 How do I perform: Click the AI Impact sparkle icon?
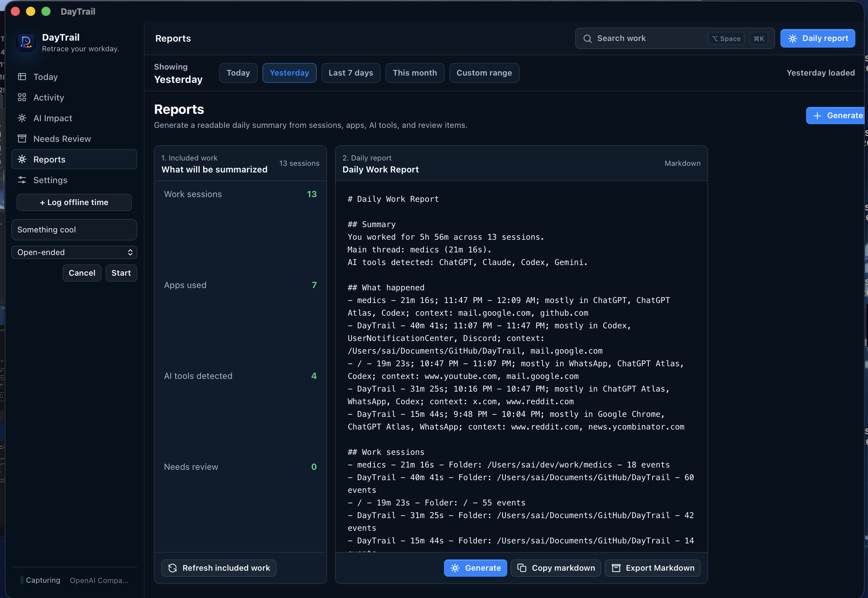22,118
